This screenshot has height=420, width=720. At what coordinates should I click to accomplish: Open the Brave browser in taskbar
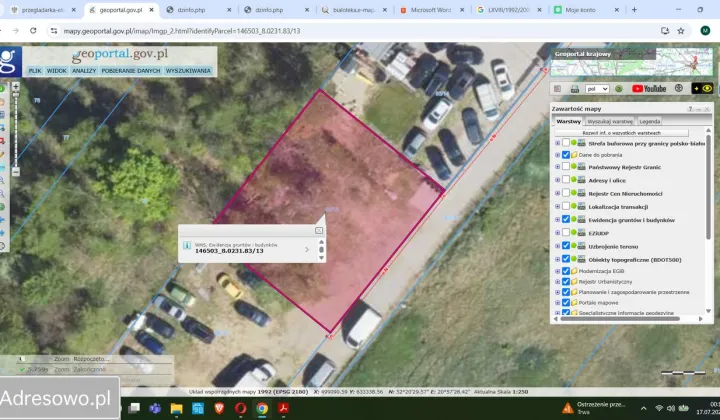point(219,408)
